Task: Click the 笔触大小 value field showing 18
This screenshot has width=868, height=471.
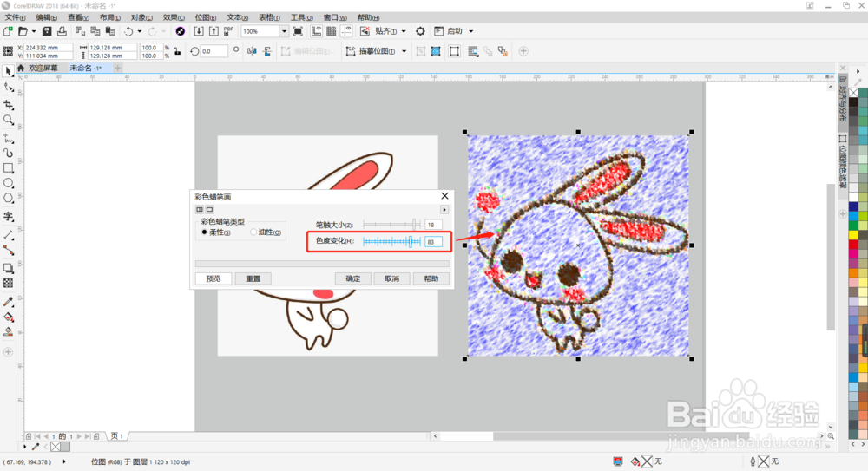Action: coord(433,225)
